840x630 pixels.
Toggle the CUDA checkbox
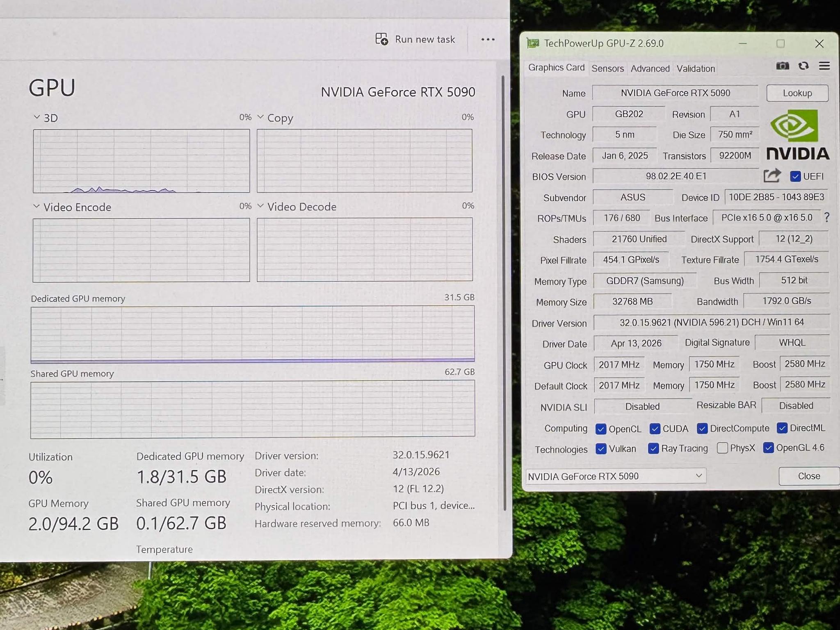pos(655,429)
